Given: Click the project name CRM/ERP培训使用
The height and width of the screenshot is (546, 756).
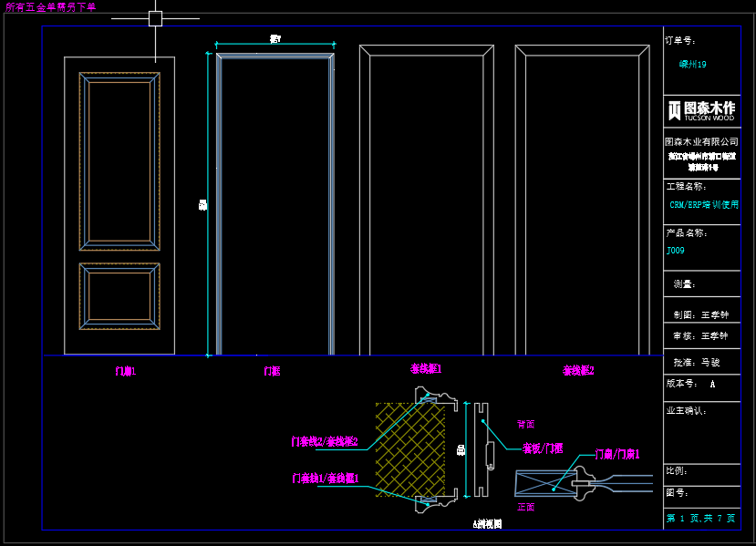Looking at the screenshot, I should point(704,205).
